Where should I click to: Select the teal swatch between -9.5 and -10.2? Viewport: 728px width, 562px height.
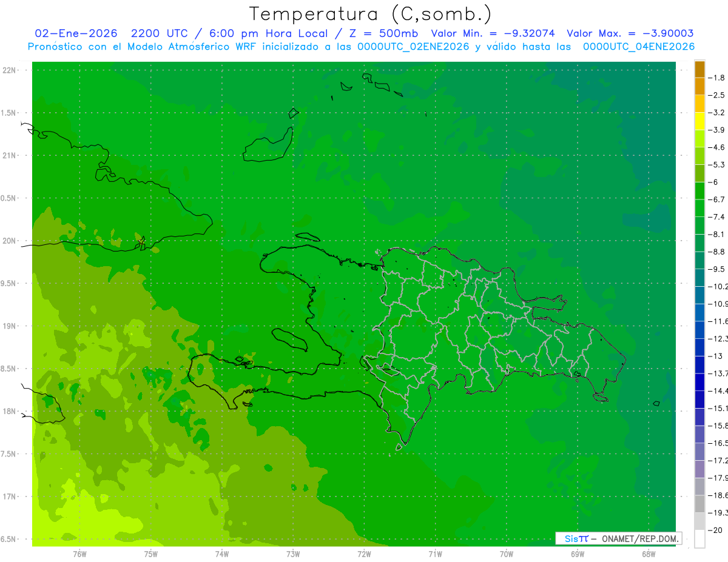pos(699,278)
